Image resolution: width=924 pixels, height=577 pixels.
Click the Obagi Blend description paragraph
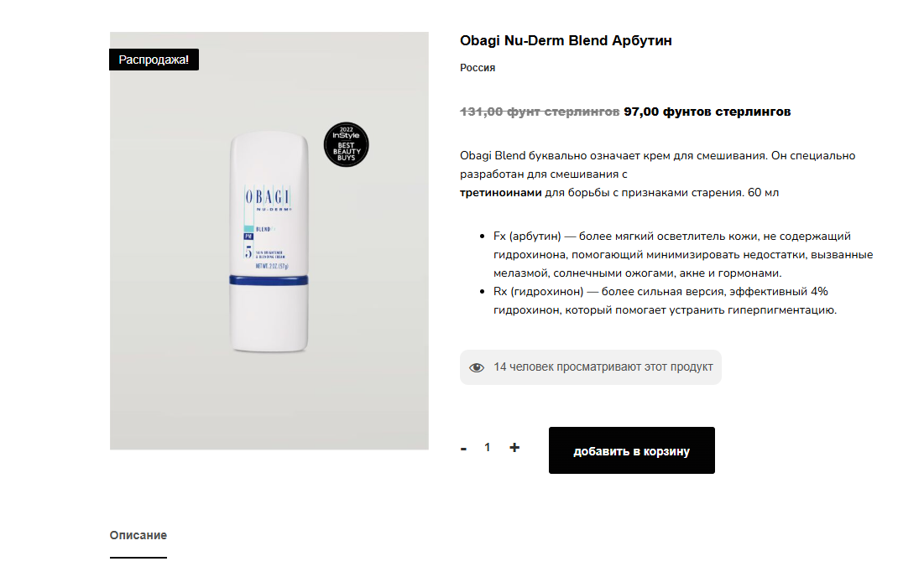658,174
